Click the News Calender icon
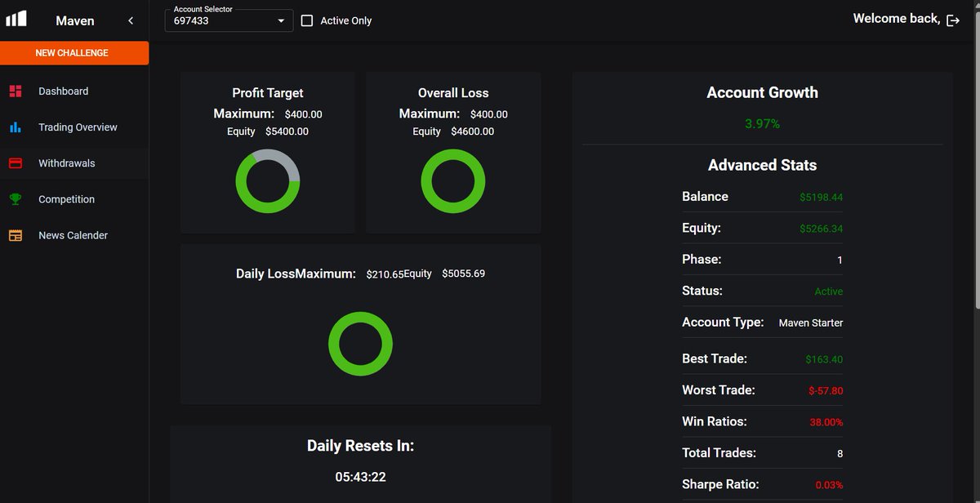 point(16,235)
